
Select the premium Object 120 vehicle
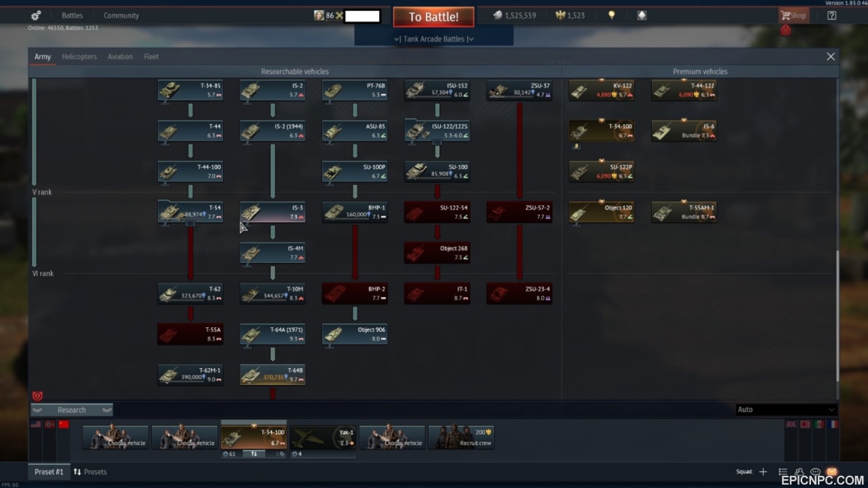(x=602, y=212)
